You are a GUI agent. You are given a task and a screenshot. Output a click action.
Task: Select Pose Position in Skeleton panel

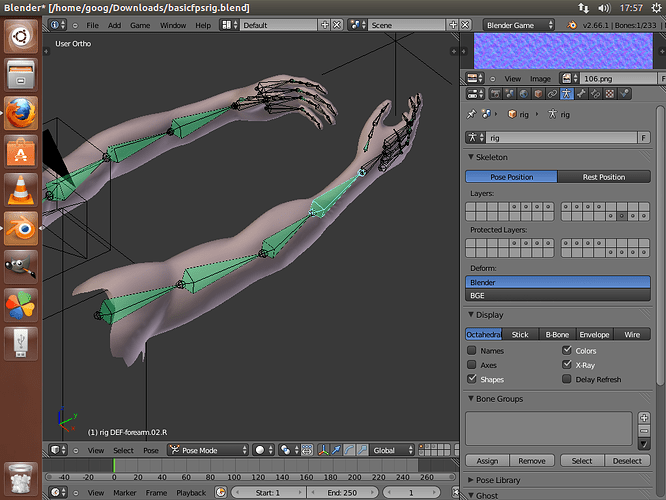[x=511, y=177]
